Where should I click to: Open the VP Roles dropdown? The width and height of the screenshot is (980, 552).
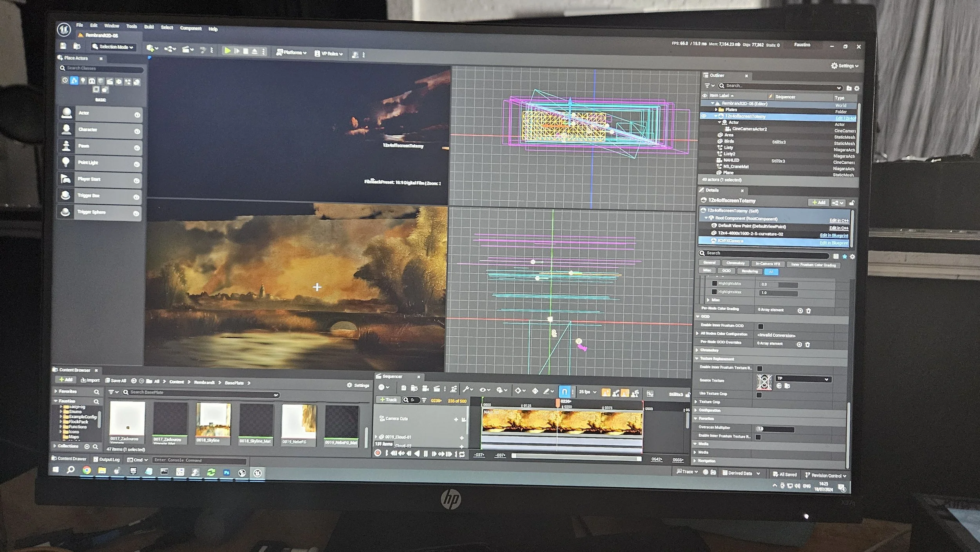[328, 54]
